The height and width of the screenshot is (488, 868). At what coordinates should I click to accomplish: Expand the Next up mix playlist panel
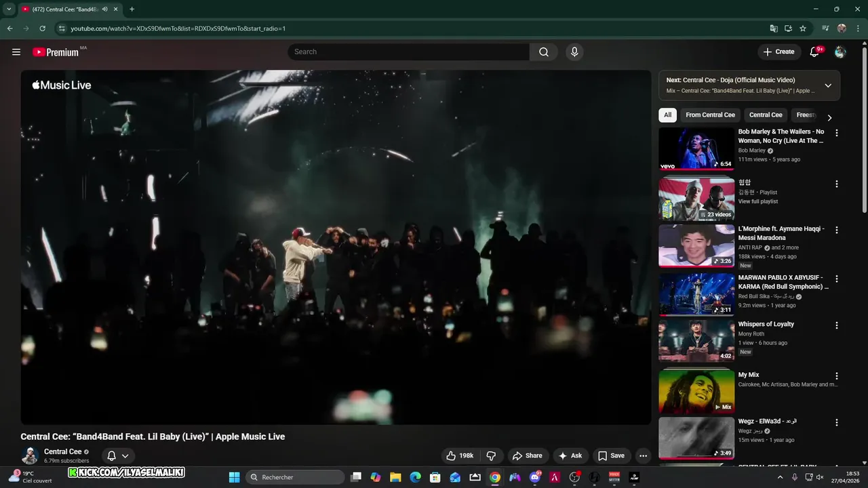pyautogui.click(x=828, y=85)
